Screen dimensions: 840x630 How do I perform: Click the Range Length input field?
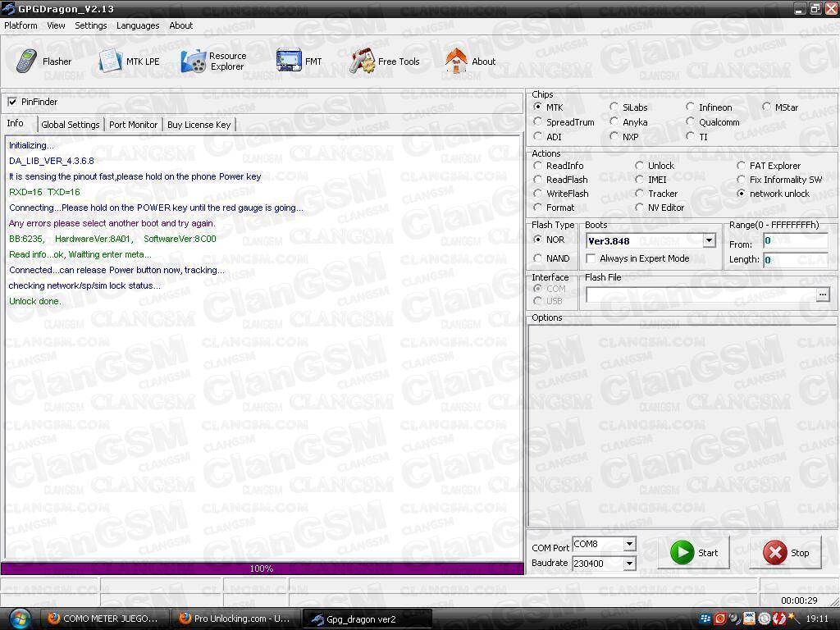click(x=796, y=260)
